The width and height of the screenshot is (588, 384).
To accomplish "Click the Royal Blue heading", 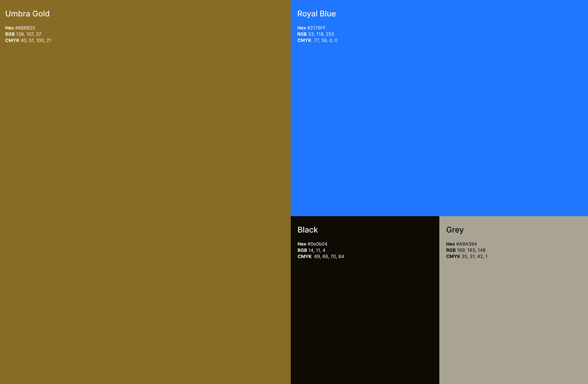I will [316, 14].
